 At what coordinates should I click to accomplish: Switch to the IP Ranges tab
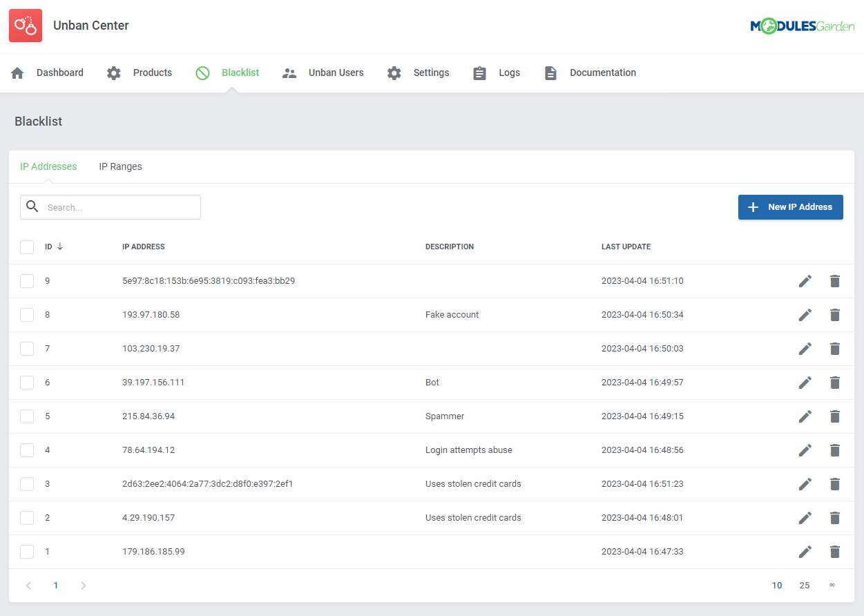coord(120,166)
